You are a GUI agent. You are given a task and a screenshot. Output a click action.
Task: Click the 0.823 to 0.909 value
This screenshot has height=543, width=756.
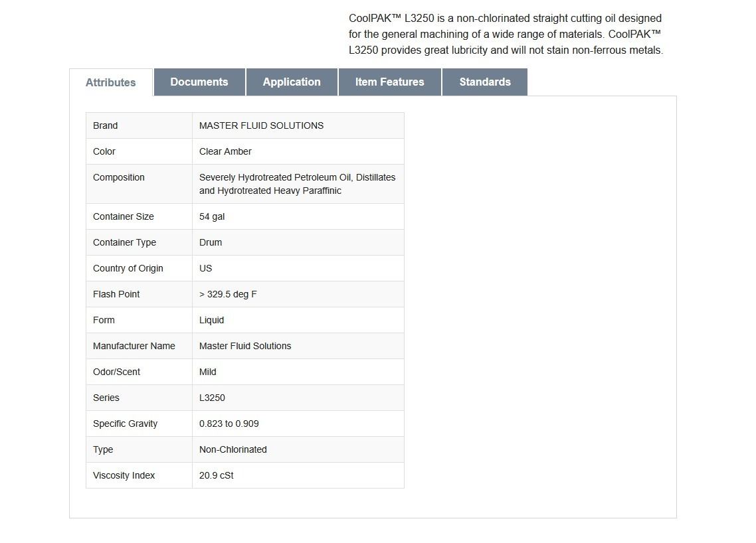click(229, 424)
